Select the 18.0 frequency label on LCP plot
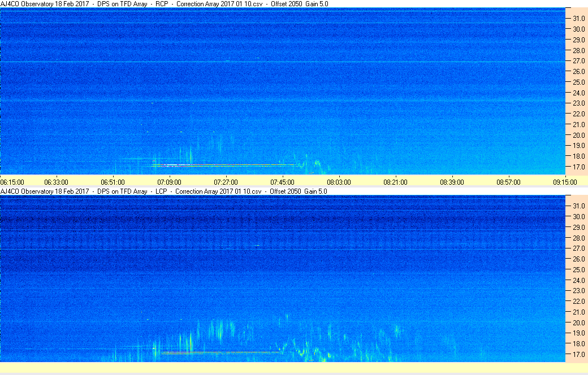Image resolution: width=588 pixels, height=375 pixels. click(x=578, y=343)
